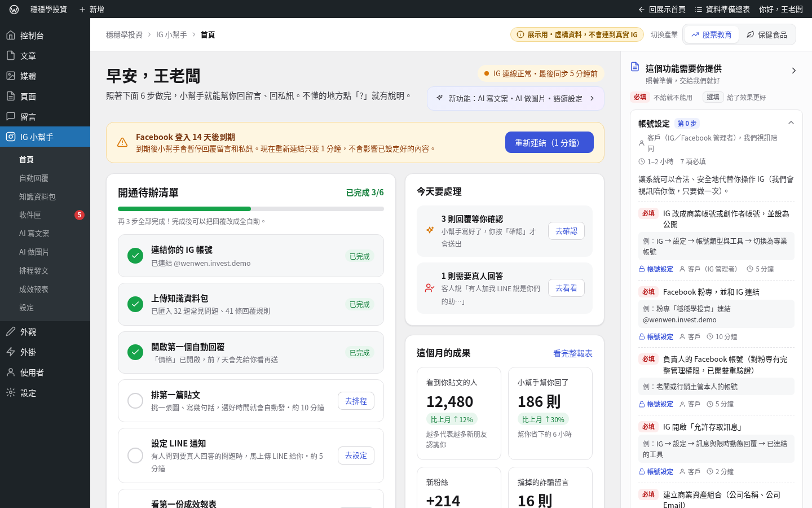Click the 開通待辦清單 progress bar
The width and height of the screenshot is (812, 508).
tap(251, 209)
